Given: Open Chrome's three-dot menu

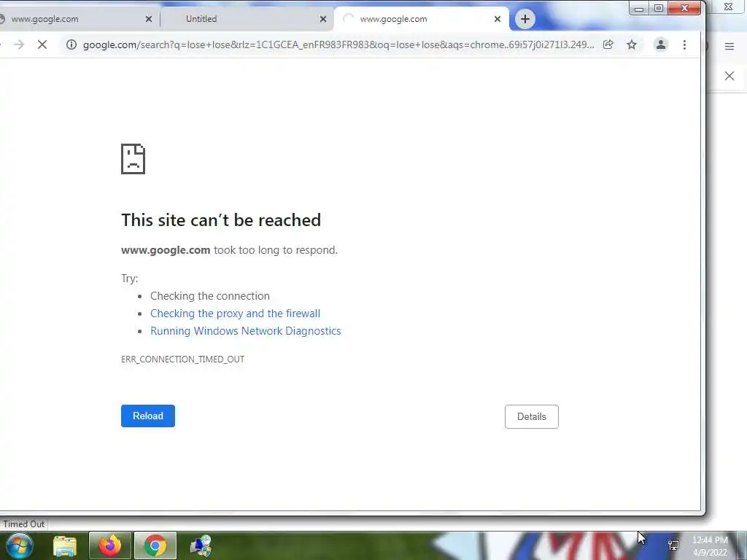Looking at the screenshot, I should (x=684, y=44).
